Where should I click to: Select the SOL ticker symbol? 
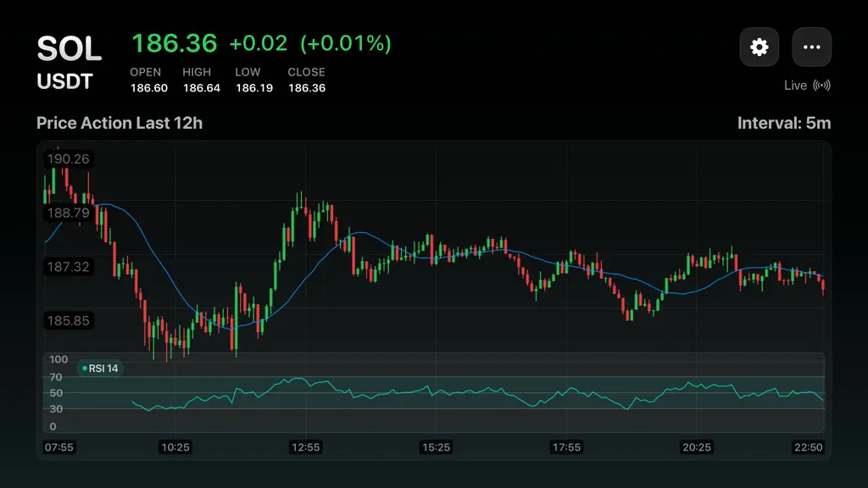pyautogui.click(x=70, y=48)
